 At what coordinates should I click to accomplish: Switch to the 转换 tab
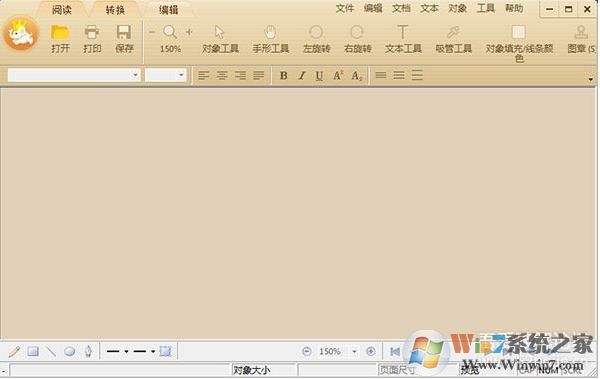coord(115,10)
